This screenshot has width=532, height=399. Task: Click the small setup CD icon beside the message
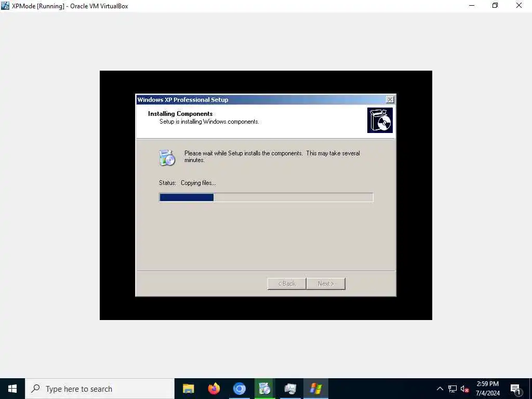click(167, 158)
